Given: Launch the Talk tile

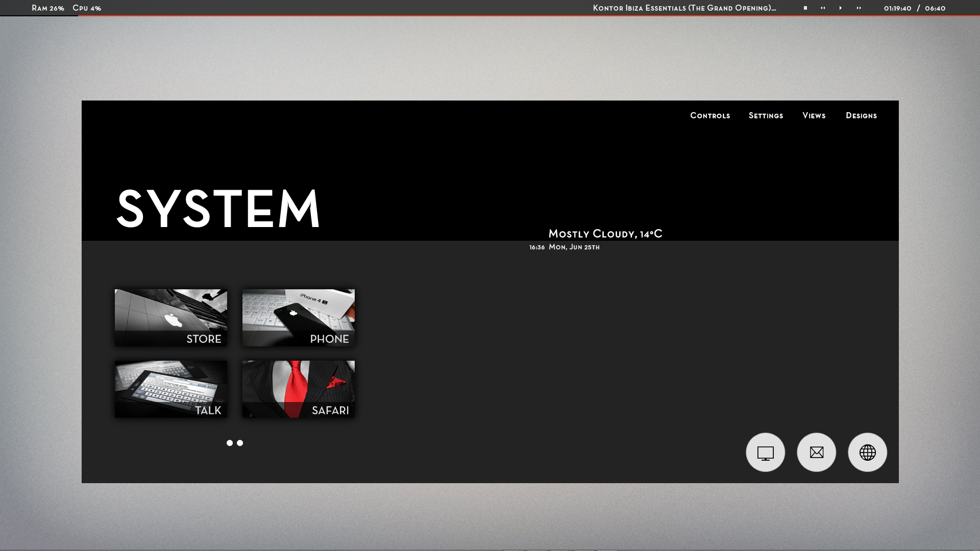Looking at the screenshot, I should coord(171,389).
